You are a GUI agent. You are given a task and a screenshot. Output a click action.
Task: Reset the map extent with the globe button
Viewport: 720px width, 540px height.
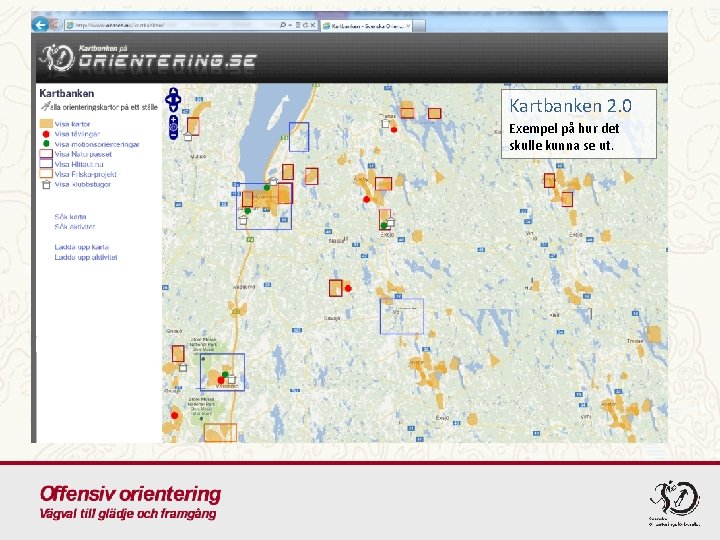click(173, 127)
